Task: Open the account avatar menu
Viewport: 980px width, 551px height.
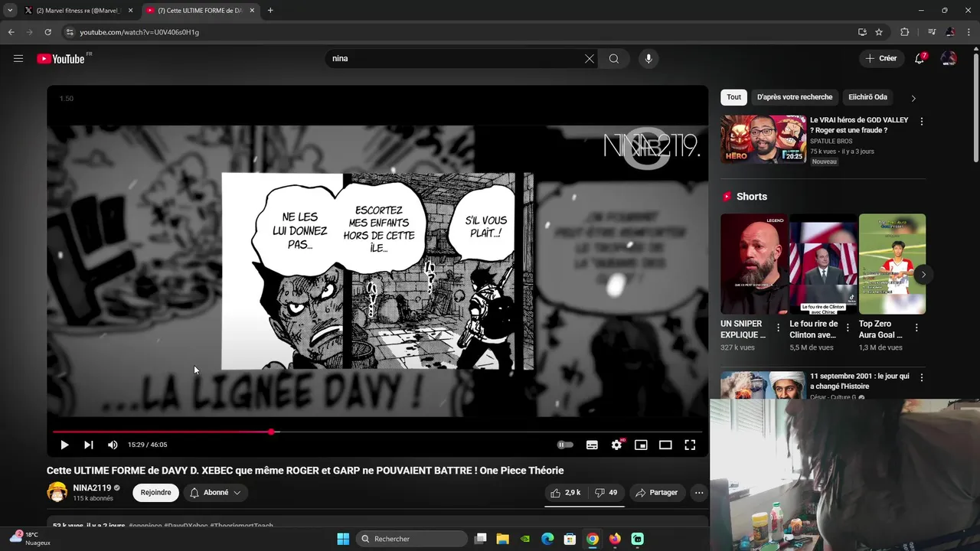Action: coord(949,59)
